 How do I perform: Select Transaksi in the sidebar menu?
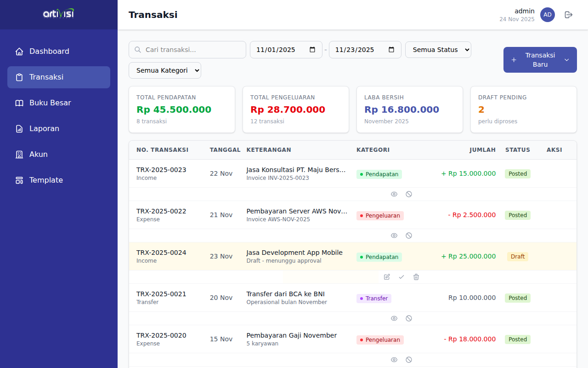point(58,77)
